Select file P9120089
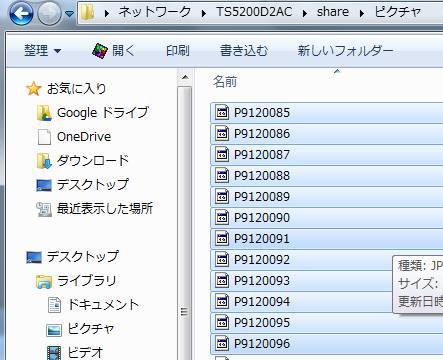 pyautogui.click(x=327, y=197)
